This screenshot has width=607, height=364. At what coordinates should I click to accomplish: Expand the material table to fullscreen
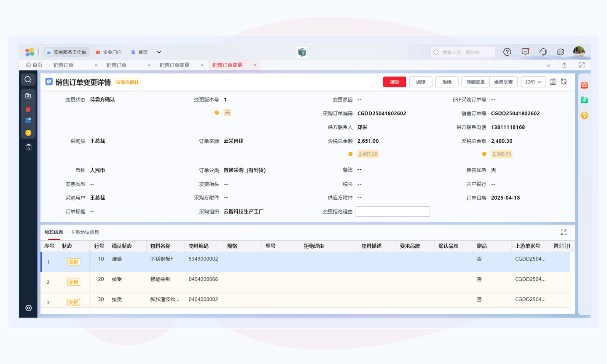click(x=564, y=232)
